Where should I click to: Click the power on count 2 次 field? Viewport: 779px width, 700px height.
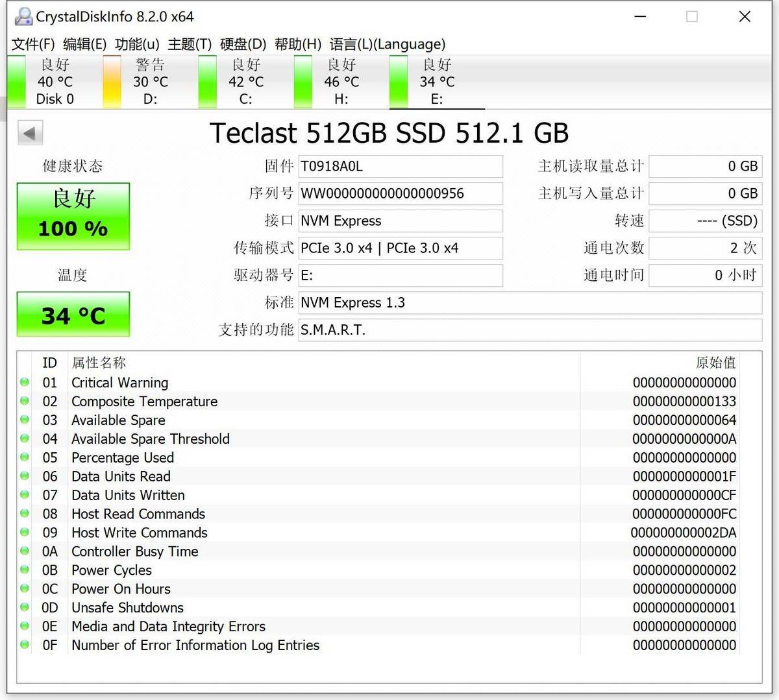(706, 248)
